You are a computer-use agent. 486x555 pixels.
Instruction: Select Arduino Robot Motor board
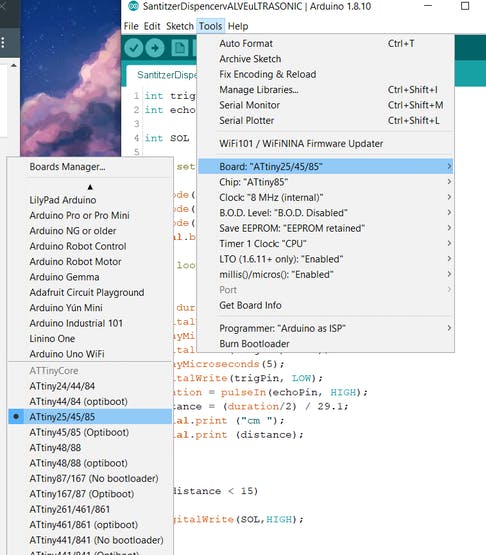(90, 262)
